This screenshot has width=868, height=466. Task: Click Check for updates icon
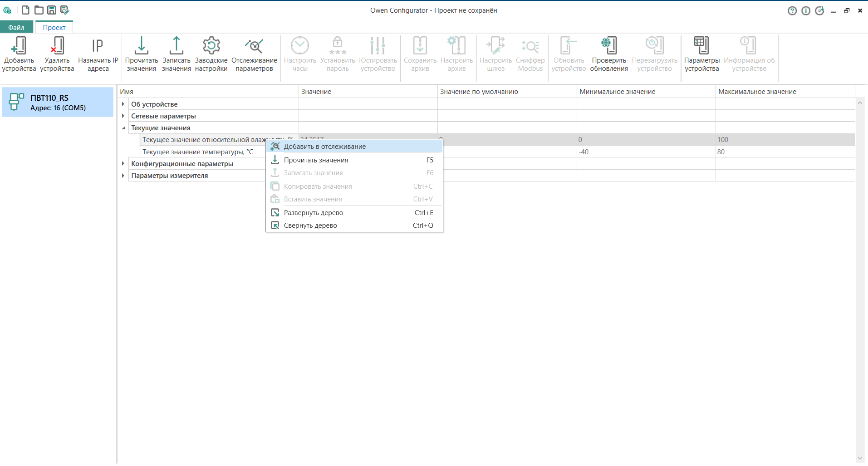point(608,46)
